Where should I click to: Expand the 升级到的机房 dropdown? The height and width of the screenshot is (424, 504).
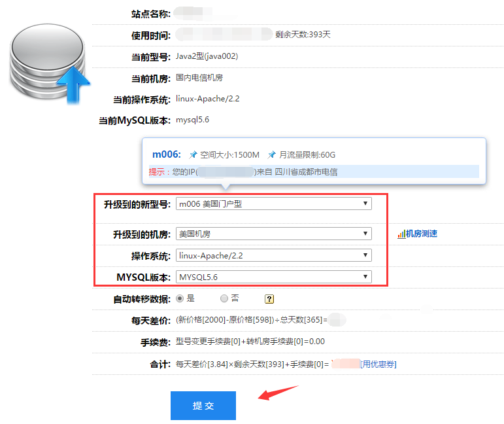[274, 234]
